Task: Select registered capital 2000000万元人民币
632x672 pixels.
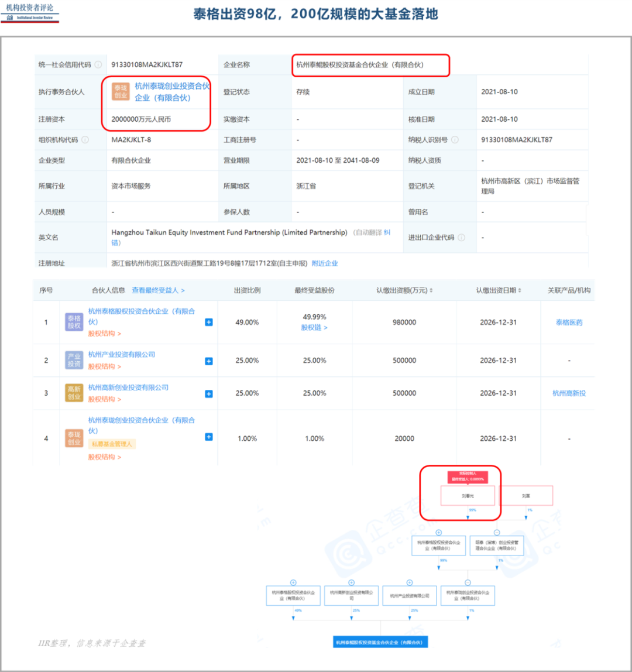Action: click(141, 119)
